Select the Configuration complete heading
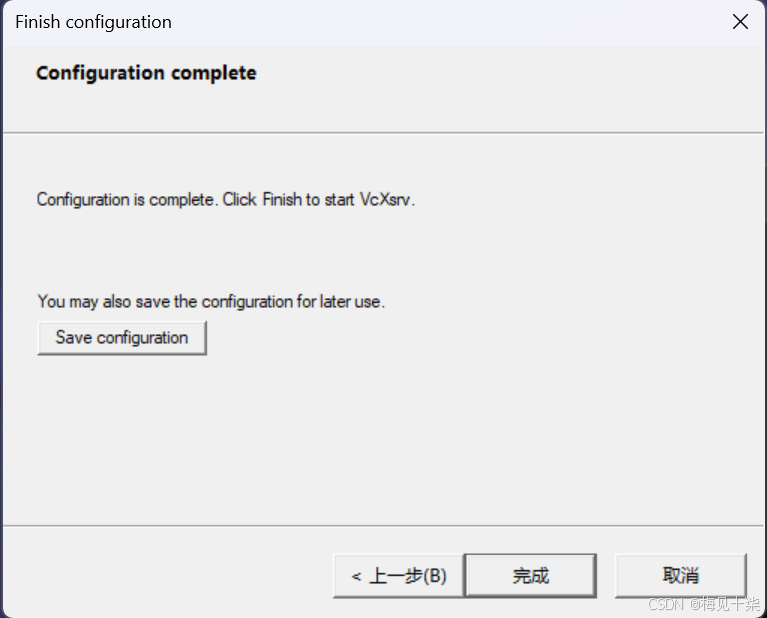This screenshot has height=618, width=767. tap(146, 73)
